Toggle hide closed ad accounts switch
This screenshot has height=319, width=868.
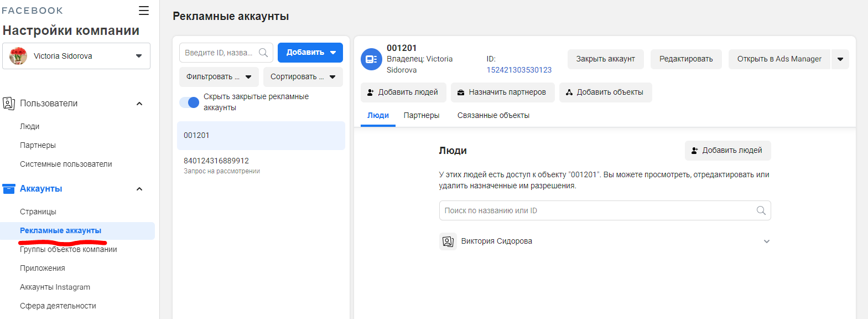189,102
